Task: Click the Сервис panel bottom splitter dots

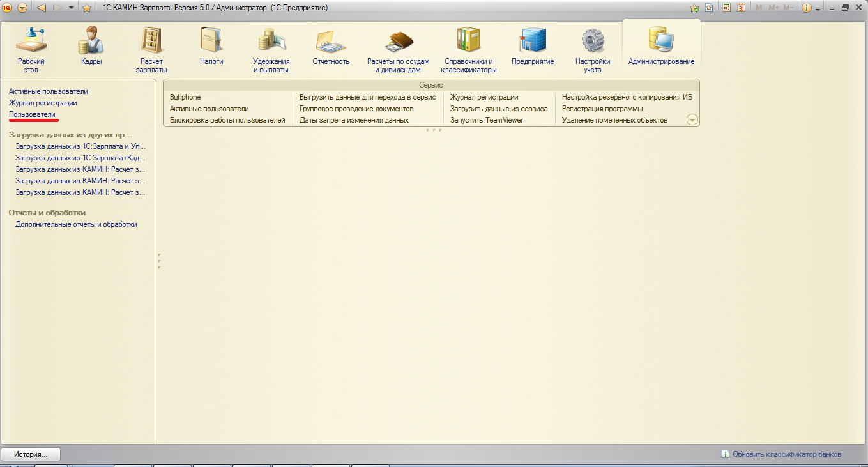Action: (x=434, y=130)
